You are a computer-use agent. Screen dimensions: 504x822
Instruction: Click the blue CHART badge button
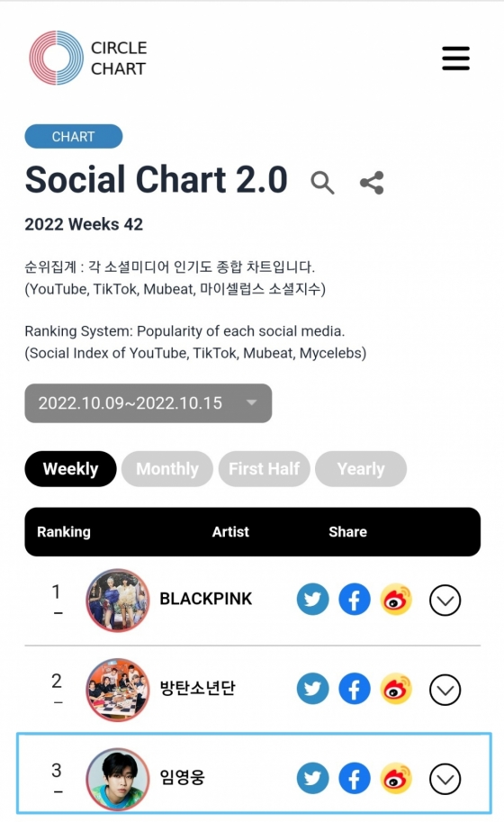[73, 136]
